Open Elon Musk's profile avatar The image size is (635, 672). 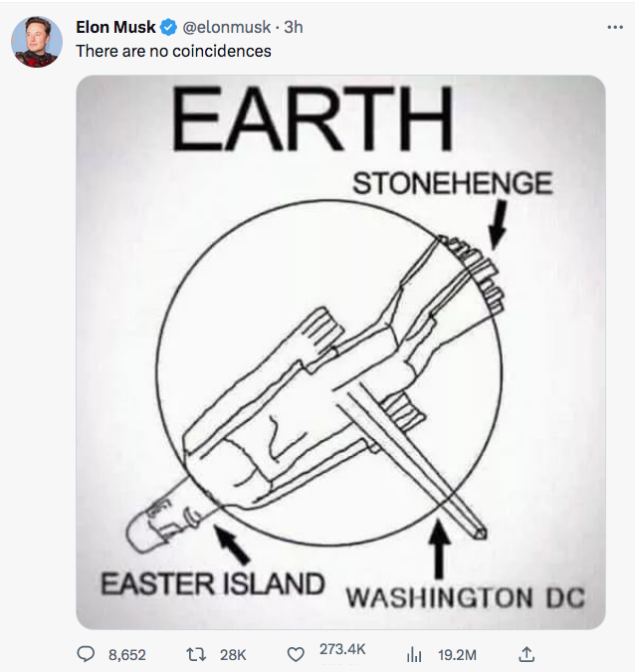click(37, 42)
